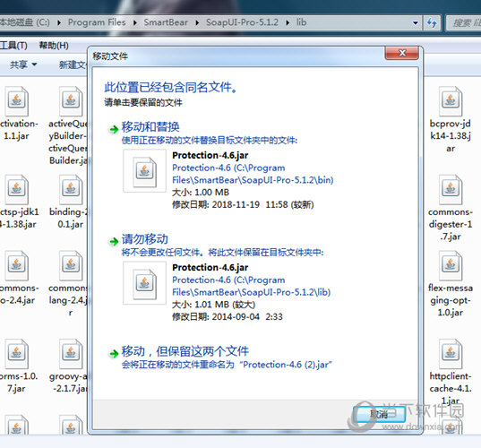Click the lib breadcrumb
This screenshot has width=481, height=448.
tap(301, 22)
